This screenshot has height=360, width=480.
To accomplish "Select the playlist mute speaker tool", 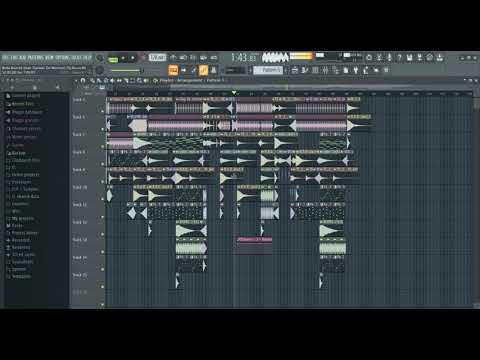I will point(112,80).
